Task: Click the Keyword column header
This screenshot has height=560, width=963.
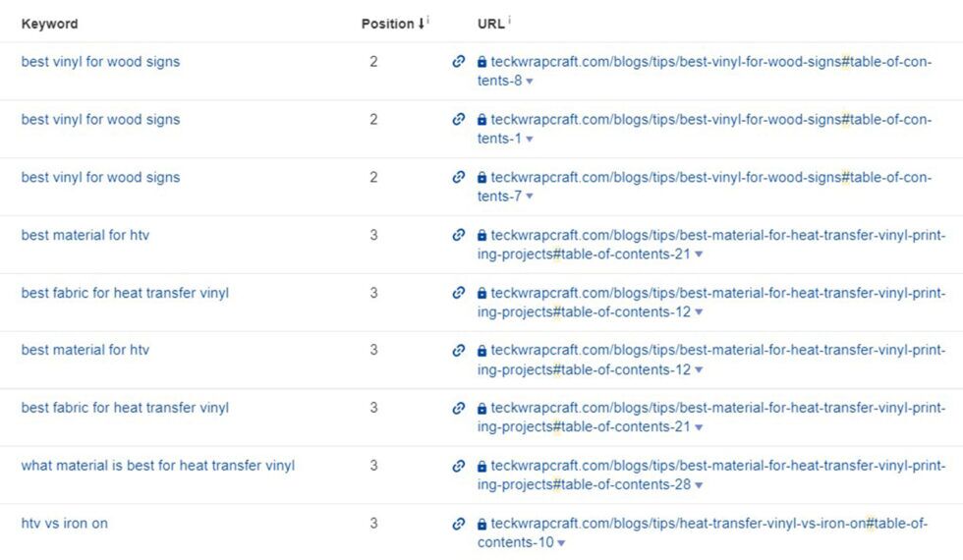Action: 49,24
